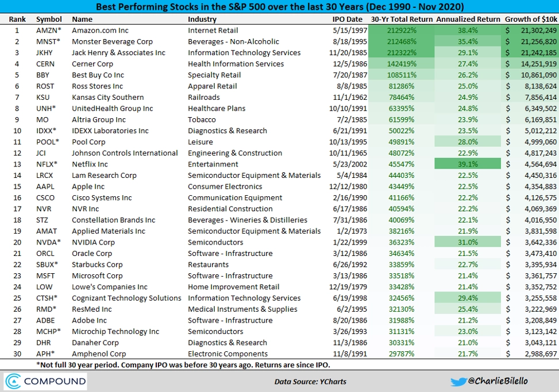Select the Jack Henry & Associates Inc name
This screenshot has width=559, height=392.
point(119,53)
